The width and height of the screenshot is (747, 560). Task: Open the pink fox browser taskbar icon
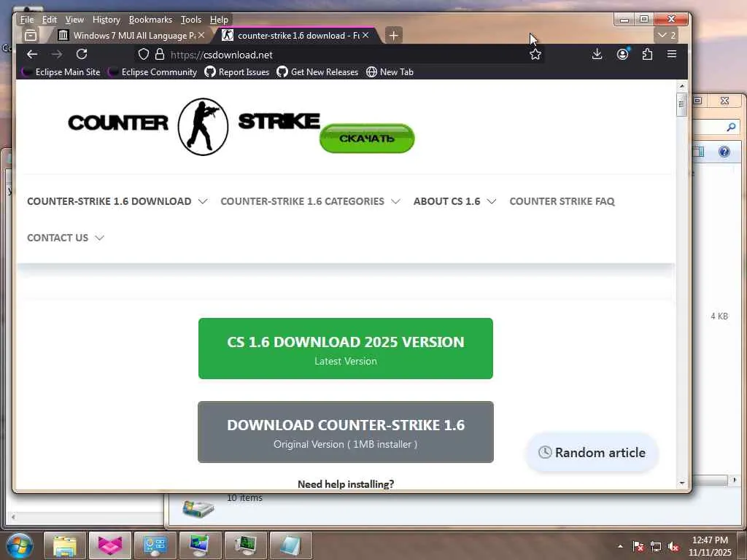(110, 545)
